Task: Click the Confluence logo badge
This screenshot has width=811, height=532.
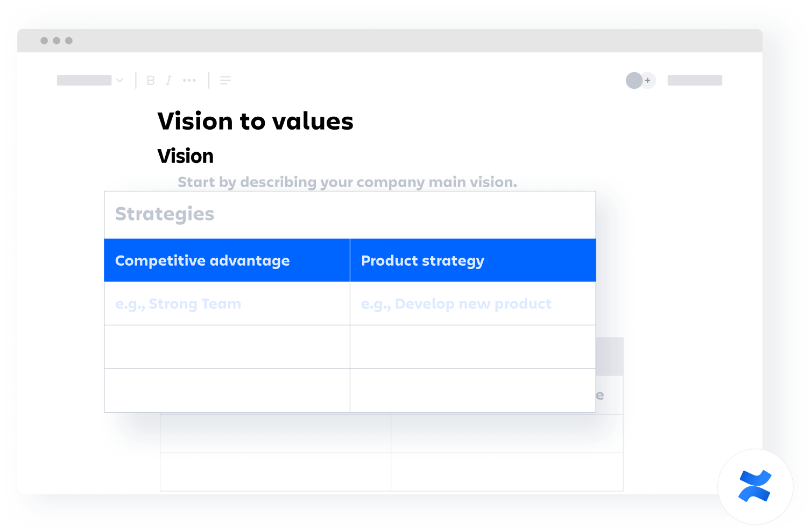Action: click(754, 486)
